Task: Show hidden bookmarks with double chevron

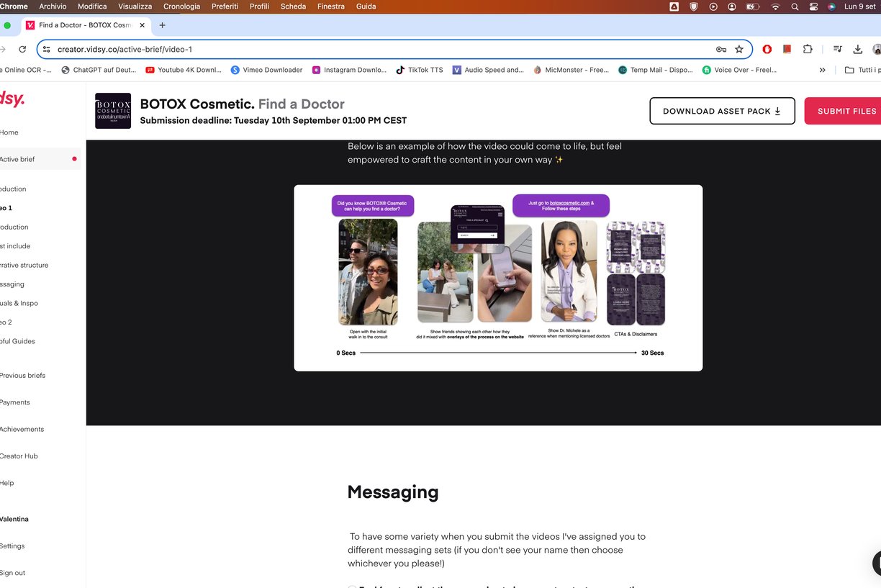Action: click(823, 70)
